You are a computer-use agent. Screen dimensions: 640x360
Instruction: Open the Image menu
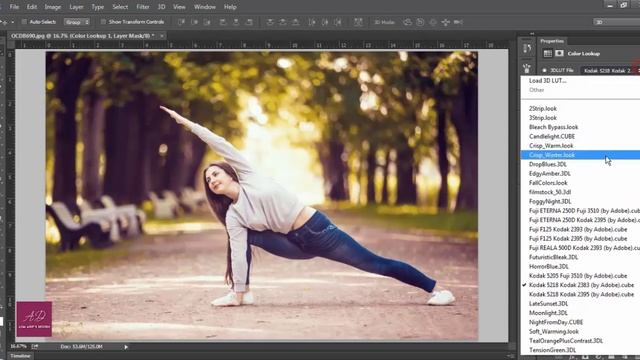[x=53, y=7]
